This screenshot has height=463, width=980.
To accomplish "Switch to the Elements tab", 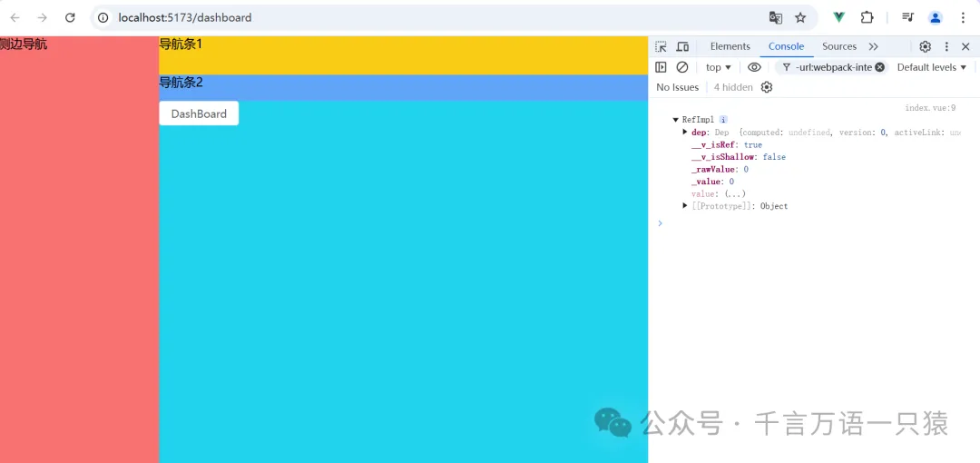I will point(730,46).
